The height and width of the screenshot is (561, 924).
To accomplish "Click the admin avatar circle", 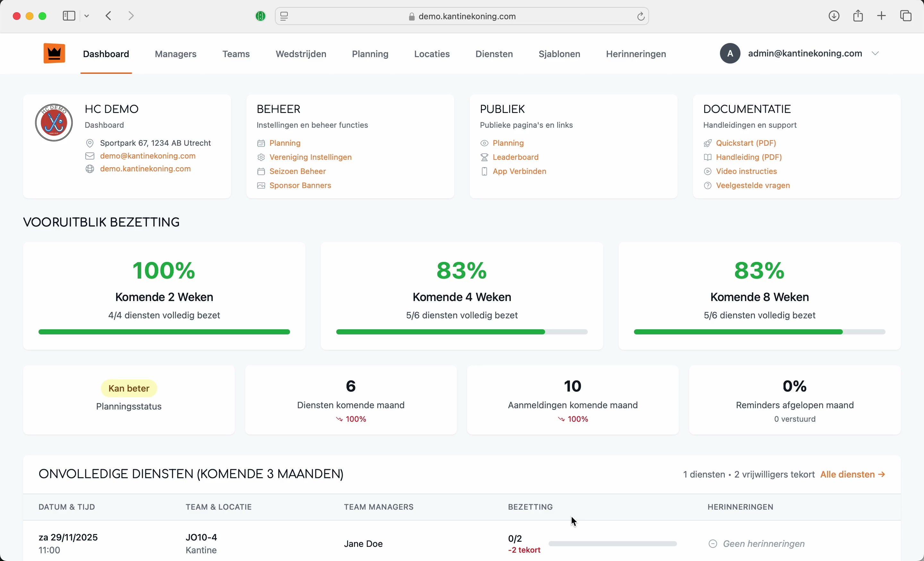I will tap(730, 54).
